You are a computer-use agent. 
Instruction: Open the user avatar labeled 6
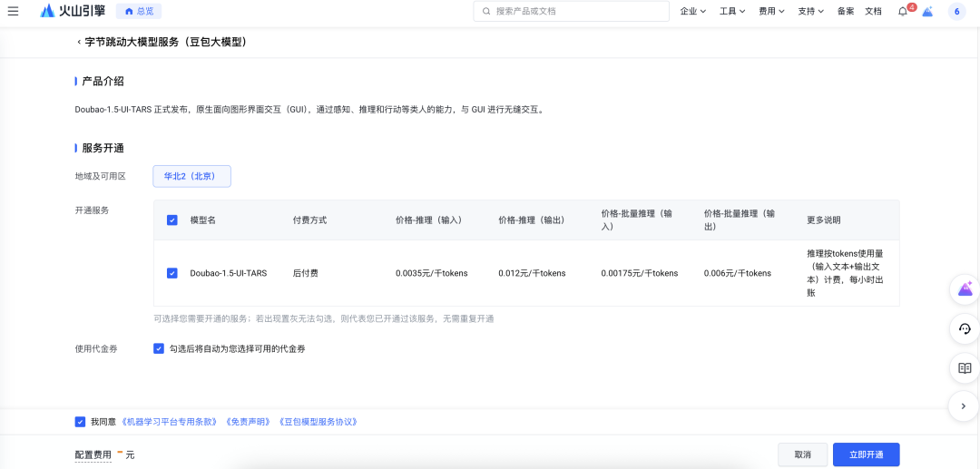tap(956, 11)
